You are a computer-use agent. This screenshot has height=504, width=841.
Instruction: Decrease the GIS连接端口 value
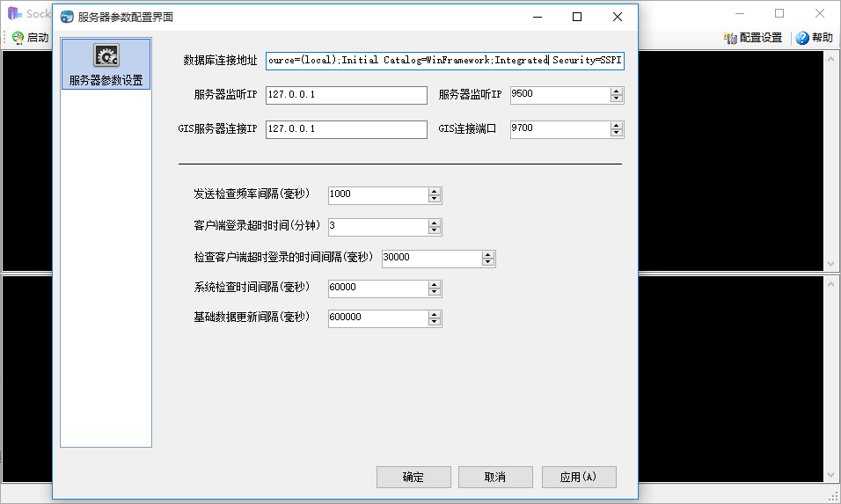point(617,133)
